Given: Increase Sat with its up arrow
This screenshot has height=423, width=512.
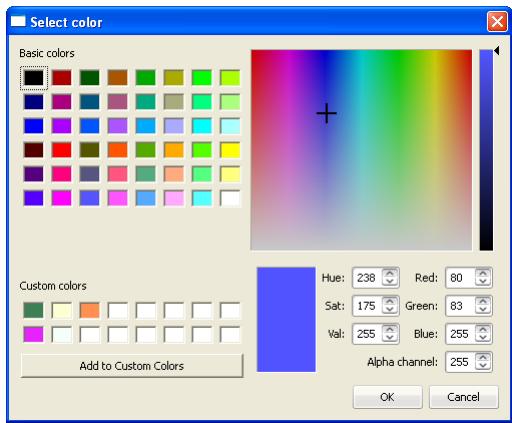Looking at the screenshot, I should (390, 301).
